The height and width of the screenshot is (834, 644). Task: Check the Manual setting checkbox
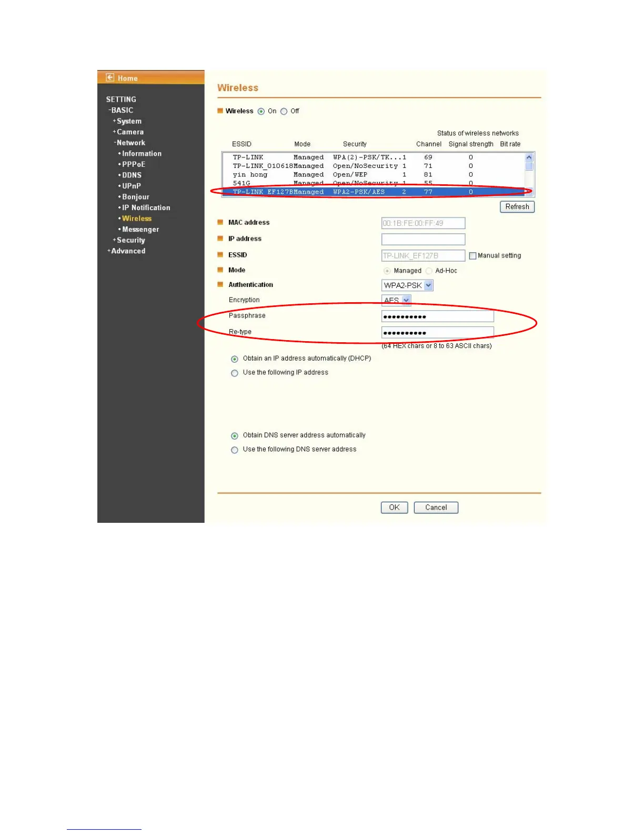point(472,256)
